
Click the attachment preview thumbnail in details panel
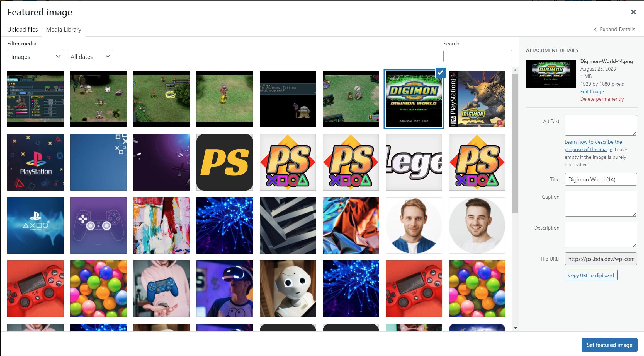click(551, 74)
